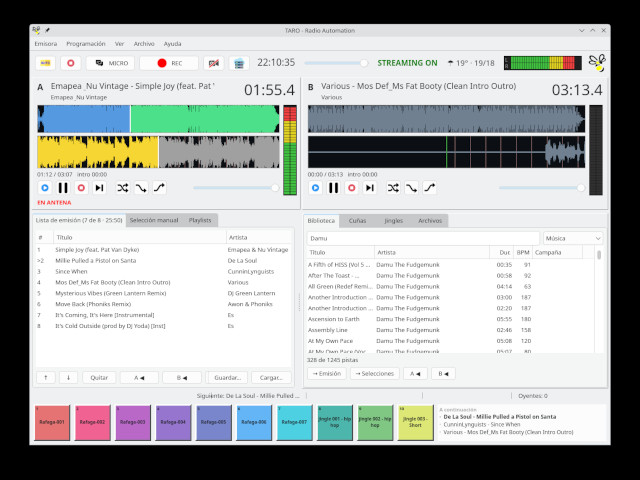The height and width of the screenshot is (480, 640).
Task: Open the Música category dropdown
Action: [x=573, y=238]
